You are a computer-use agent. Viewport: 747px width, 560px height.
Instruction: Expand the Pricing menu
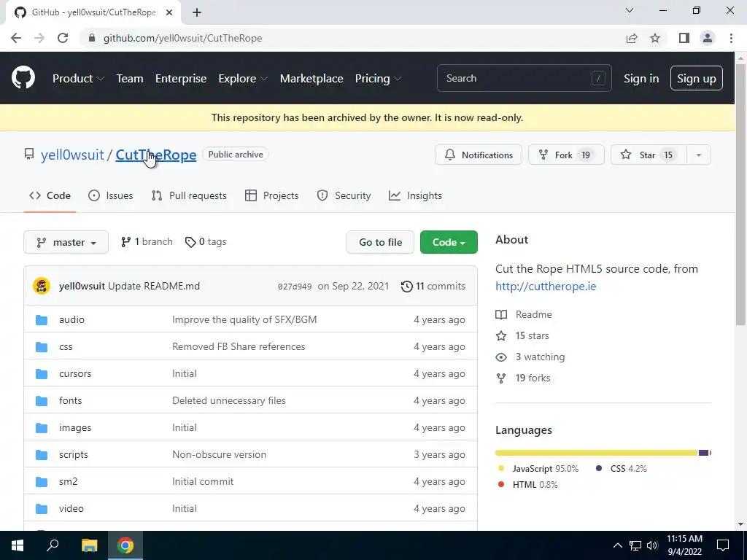click(378, 79)
